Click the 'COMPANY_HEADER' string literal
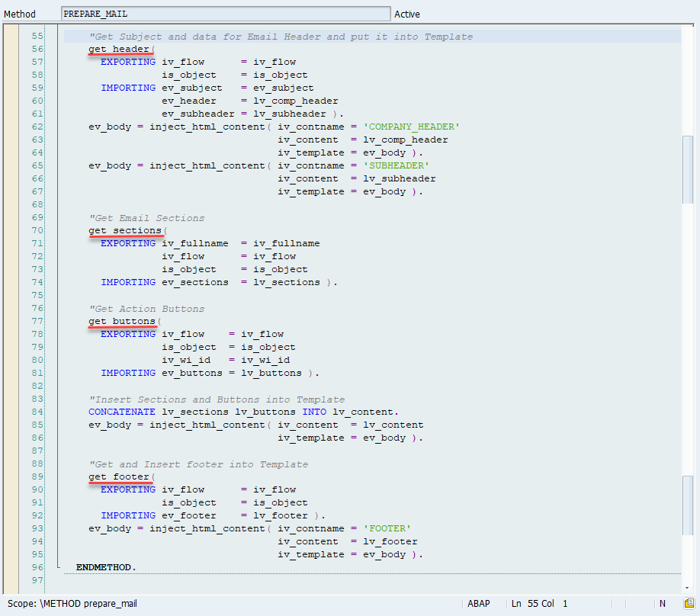Image resolution: width=700 pixels, height=616 pixels. [x=411, y=127]
